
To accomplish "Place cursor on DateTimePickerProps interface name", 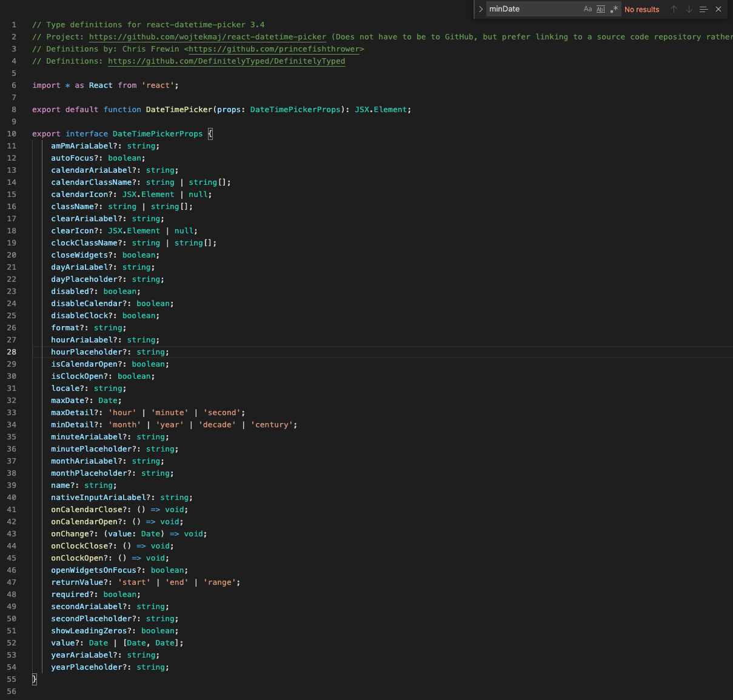I will click(158, 133).
